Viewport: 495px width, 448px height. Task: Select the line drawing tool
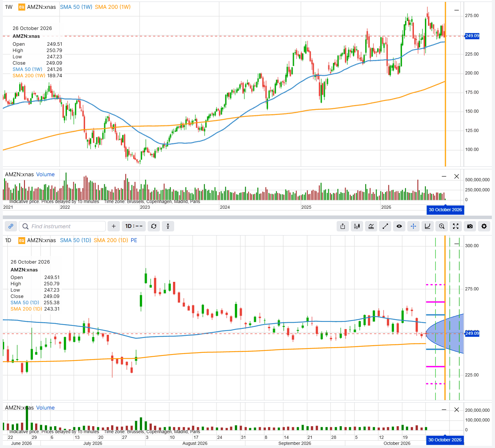[385, 226]
